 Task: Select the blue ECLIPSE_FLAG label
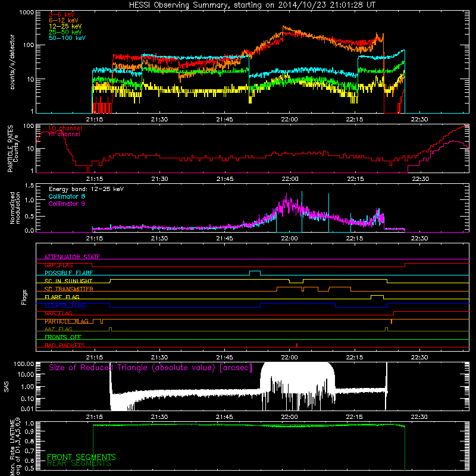tap(65, 305)
